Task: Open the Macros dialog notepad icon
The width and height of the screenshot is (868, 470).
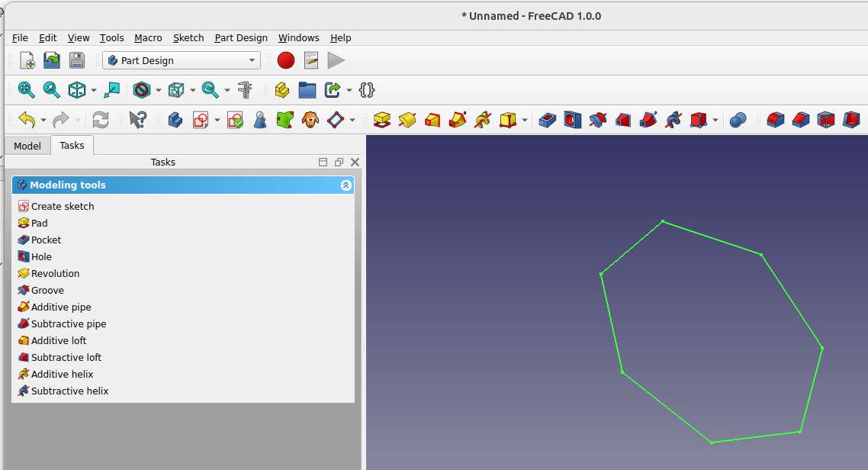Action: pyautogui.click(x=311, y=60)
